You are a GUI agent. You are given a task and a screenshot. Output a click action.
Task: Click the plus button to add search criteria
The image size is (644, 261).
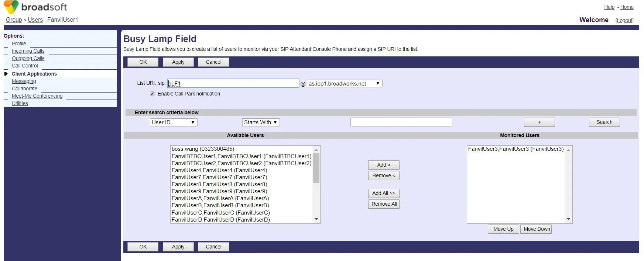coord(539,122)
